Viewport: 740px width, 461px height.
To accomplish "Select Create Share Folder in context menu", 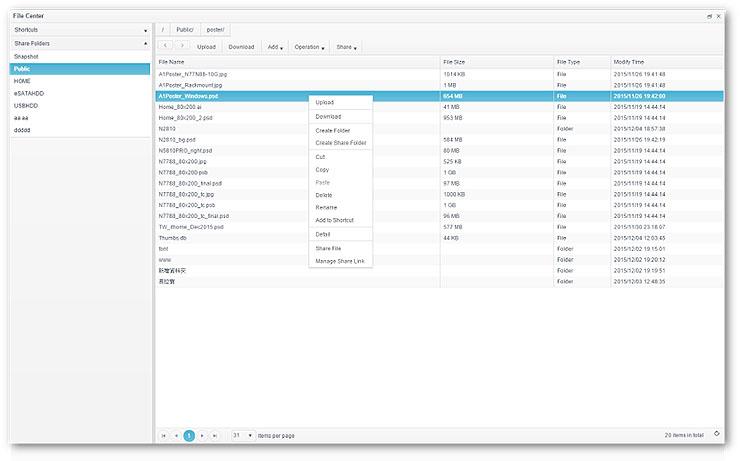I will 340,143.
